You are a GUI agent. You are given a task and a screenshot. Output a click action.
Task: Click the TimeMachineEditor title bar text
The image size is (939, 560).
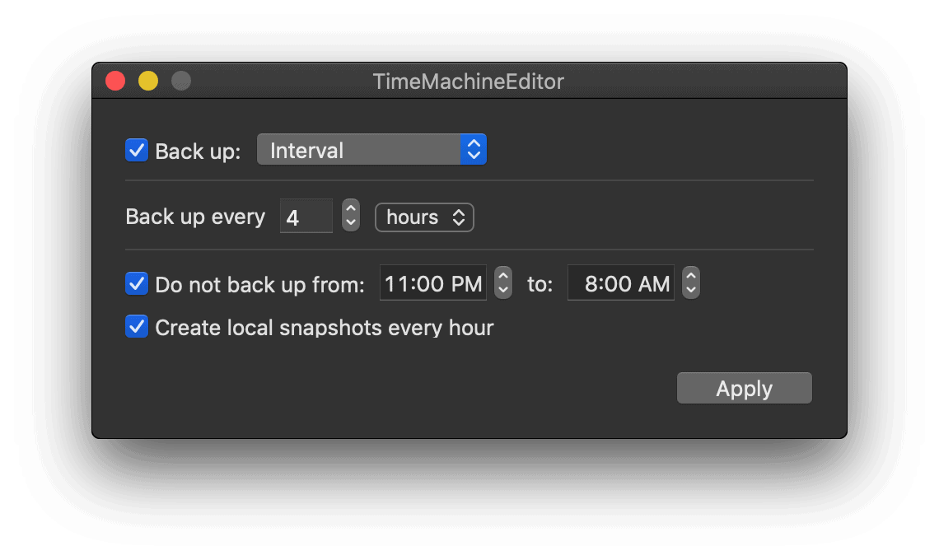click(x=469, y=82)
